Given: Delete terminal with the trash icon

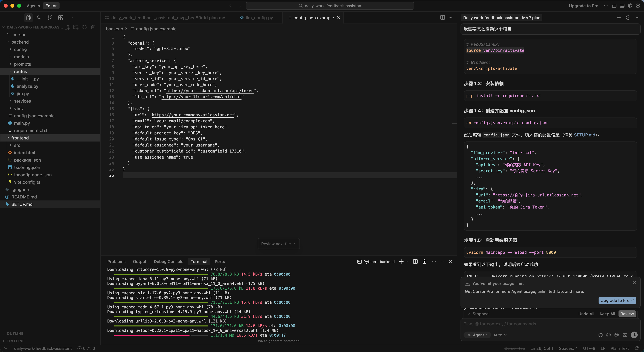Looking at the screenshot, I should coord(424,261).
